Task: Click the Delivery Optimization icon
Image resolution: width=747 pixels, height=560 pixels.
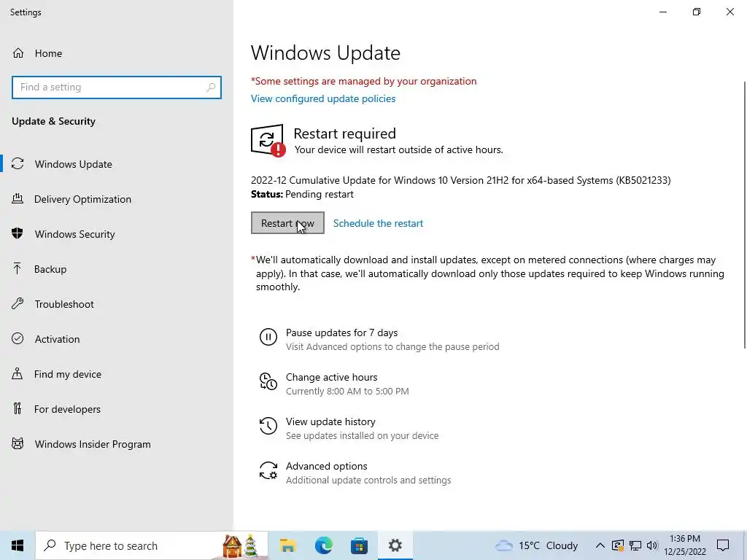Action: coord(18,198)
